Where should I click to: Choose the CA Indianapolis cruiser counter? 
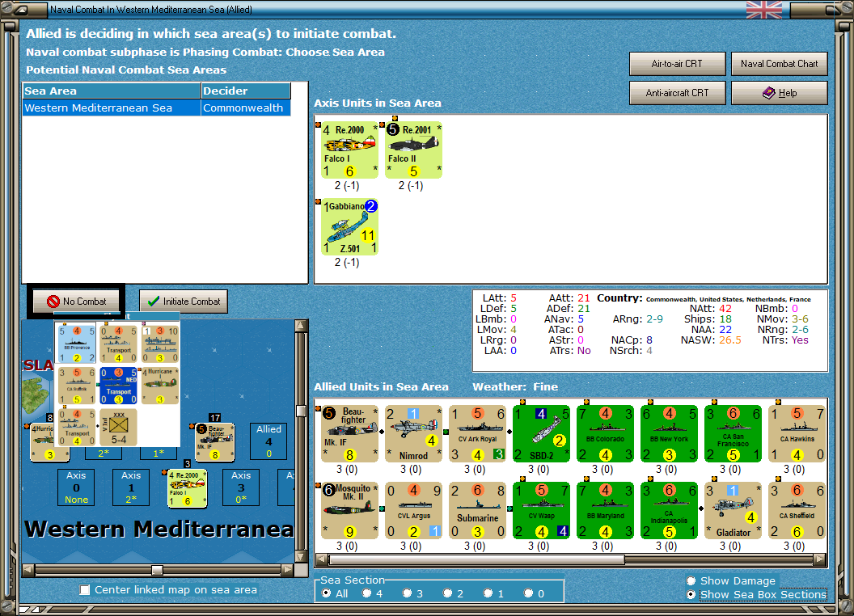670,511
